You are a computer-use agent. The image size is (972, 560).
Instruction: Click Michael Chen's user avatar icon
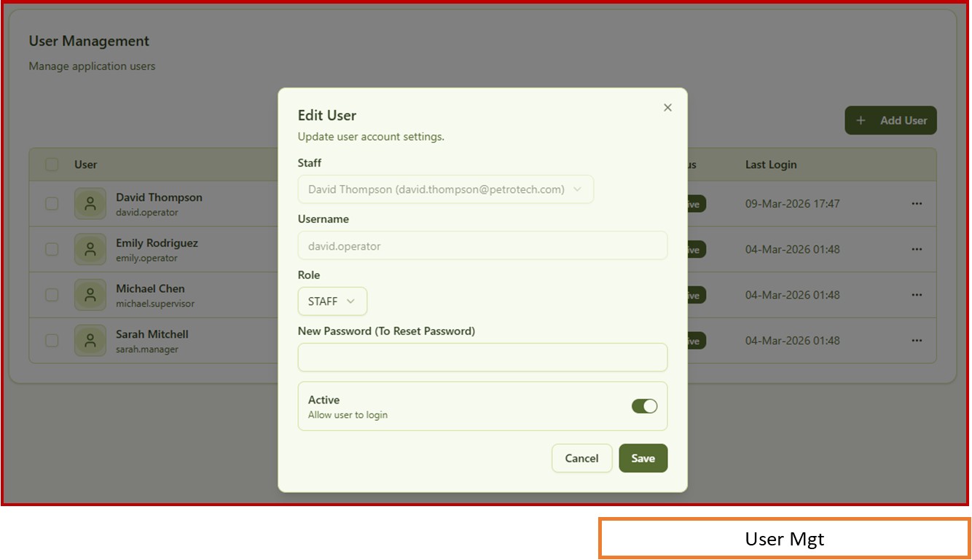[x=90, y=295]
